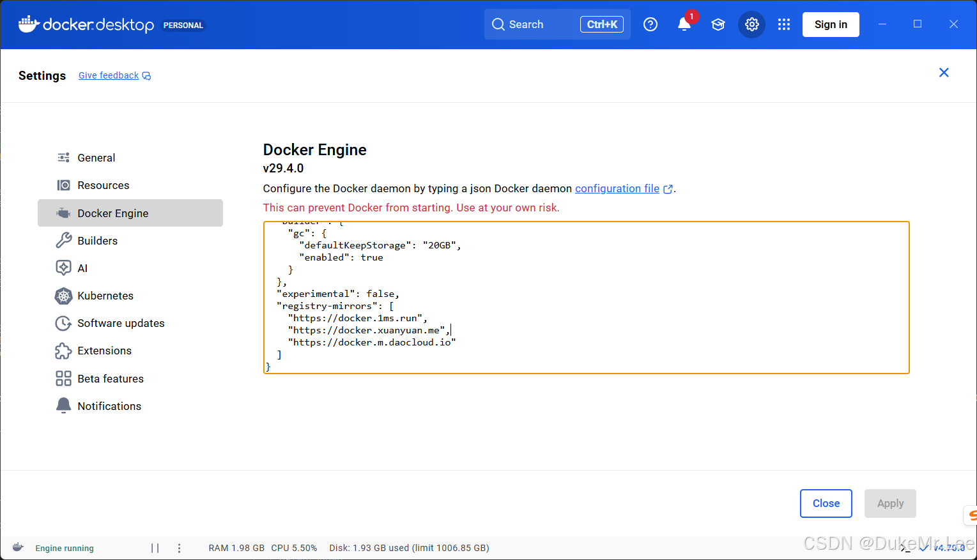Screen dimensions: 977x560
Task: Open the help question mark icon
Action: pos(650,24)
